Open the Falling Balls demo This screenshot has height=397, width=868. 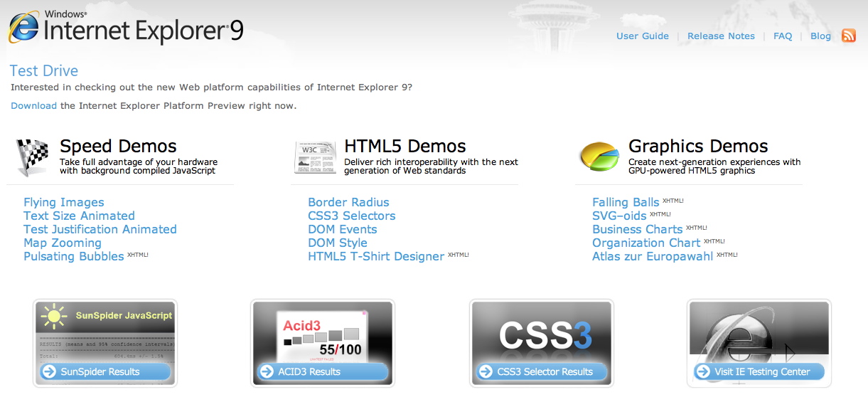pos(626,202)
